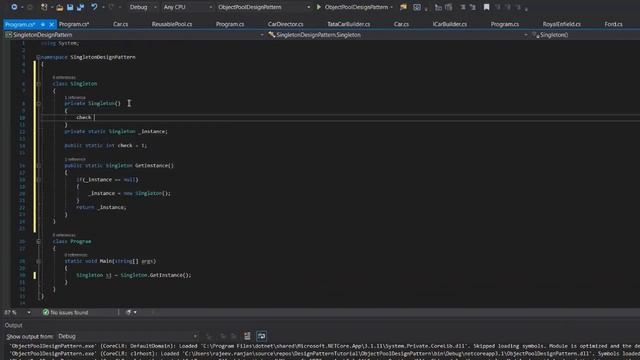Open the RoyalEnfield.cs tab
This screenshot has height=360, width=640.
click(x=561, y=24)
